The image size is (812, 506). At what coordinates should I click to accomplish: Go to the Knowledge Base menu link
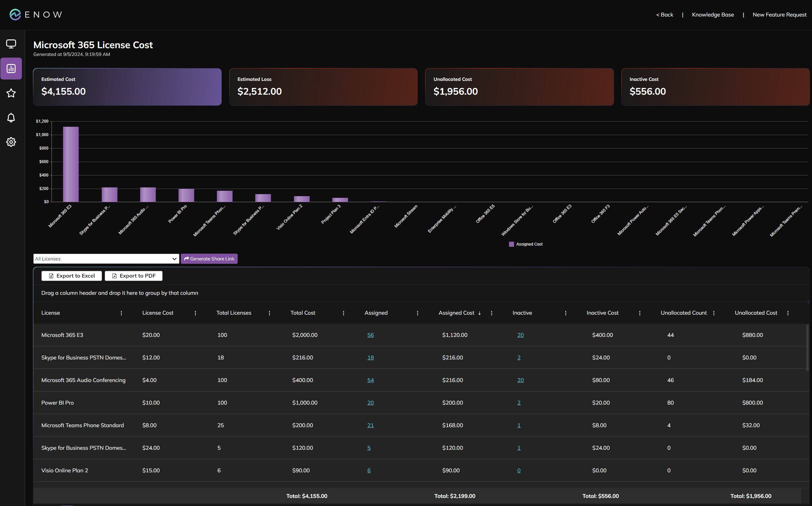tap(713, 15)
